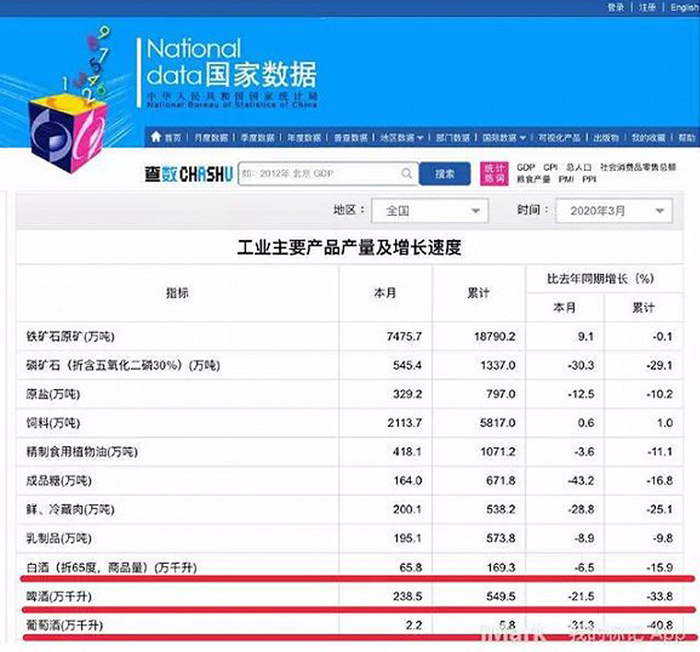The height and width of the screenshot is (652, 700).
Task: Open the 季度数据 menu item
Action: [258, 138]
